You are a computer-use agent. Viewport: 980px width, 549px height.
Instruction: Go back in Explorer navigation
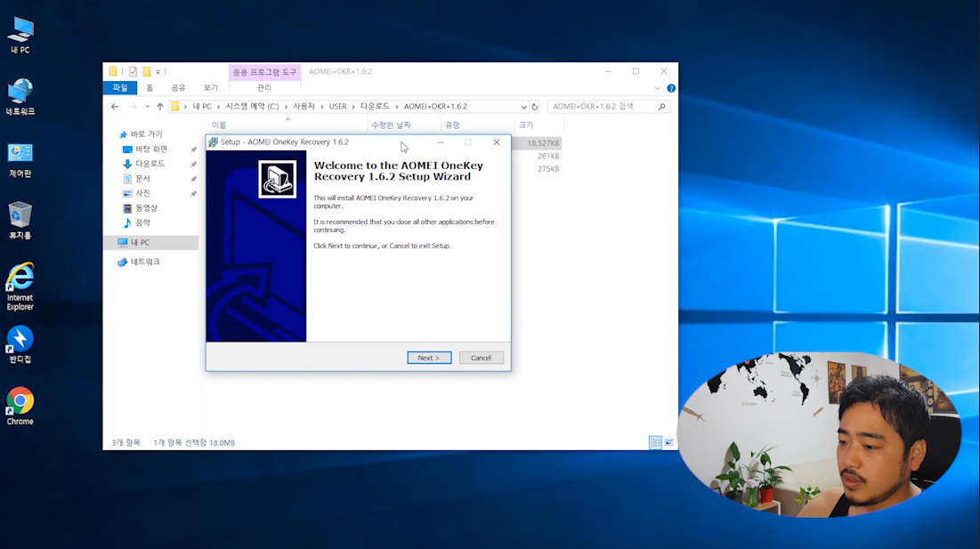coord(115,107)
